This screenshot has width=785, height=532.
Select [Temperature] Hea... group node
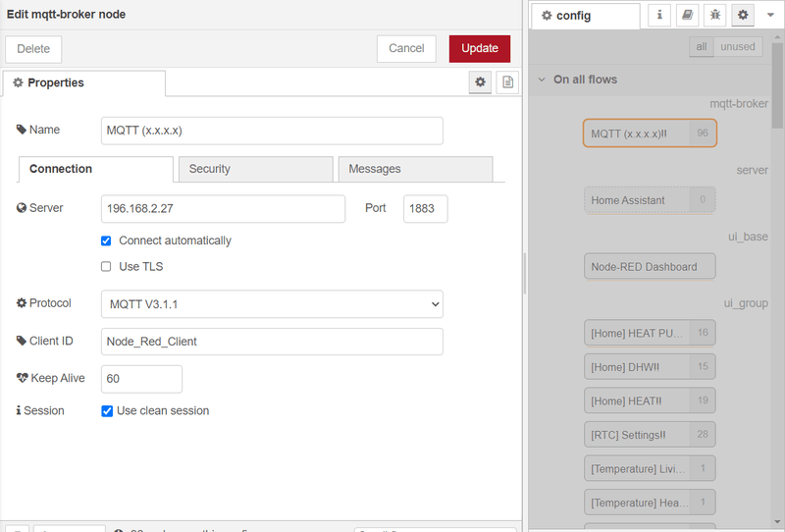650,503
